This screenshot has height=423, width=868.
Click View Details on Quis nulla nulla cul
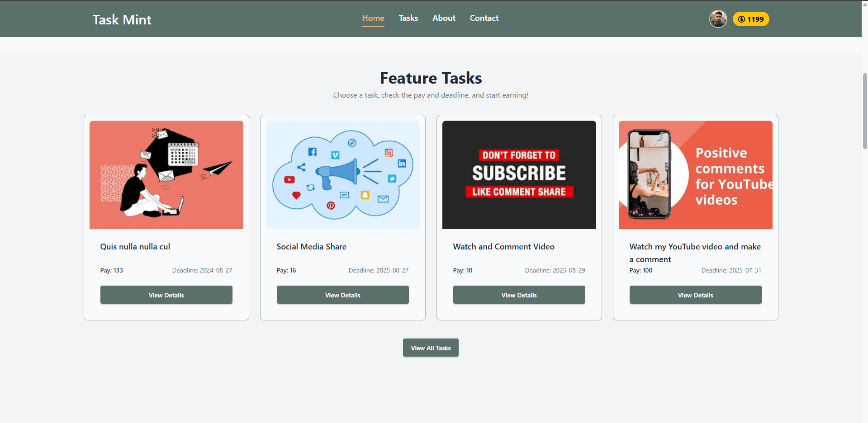tap(166, 295)
